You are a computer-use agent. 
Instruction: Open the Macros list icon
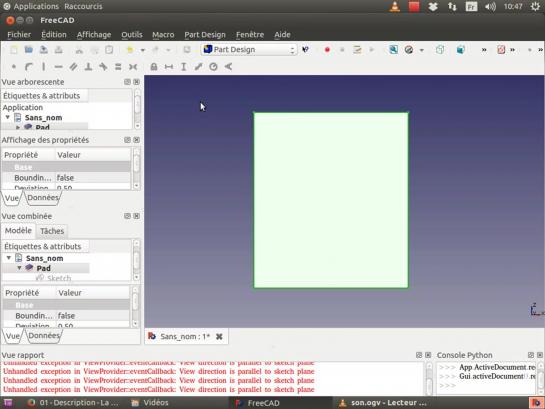(357, 50)
